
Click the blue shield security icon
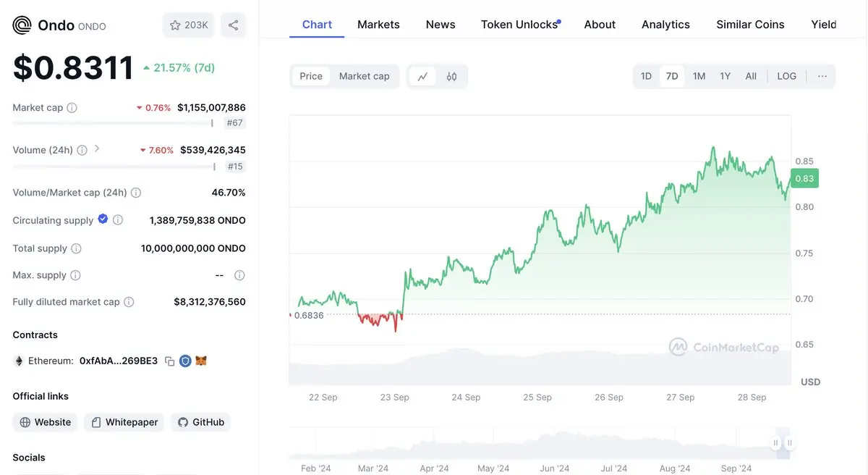coord(185,361)
